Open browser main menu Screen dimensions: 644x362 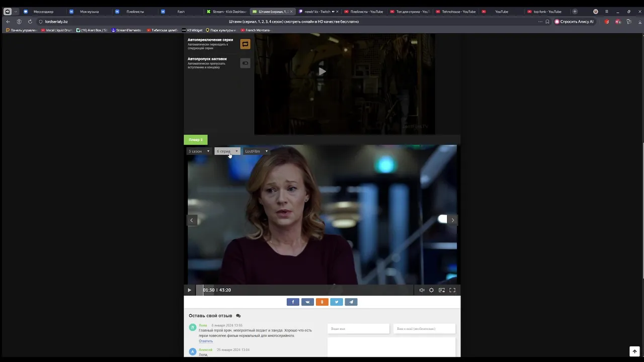(607, 12)
